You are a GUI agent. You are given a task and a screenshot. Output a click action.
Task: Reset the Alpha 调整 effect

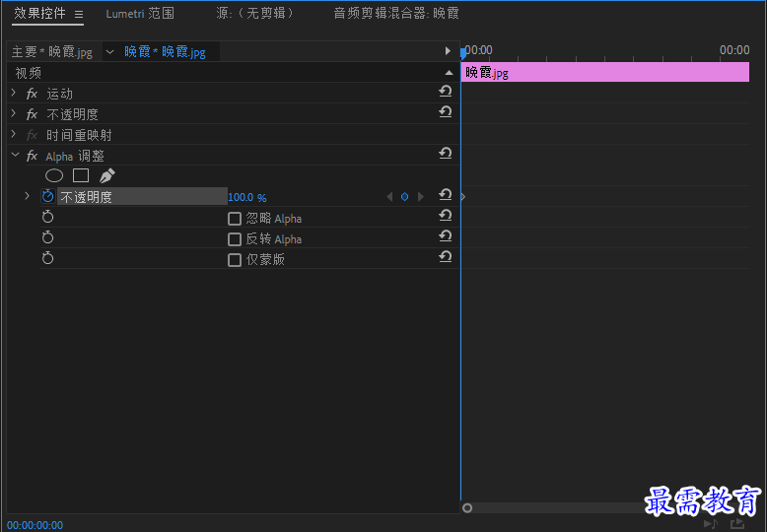pyautogui.click(x=446, y=154)
